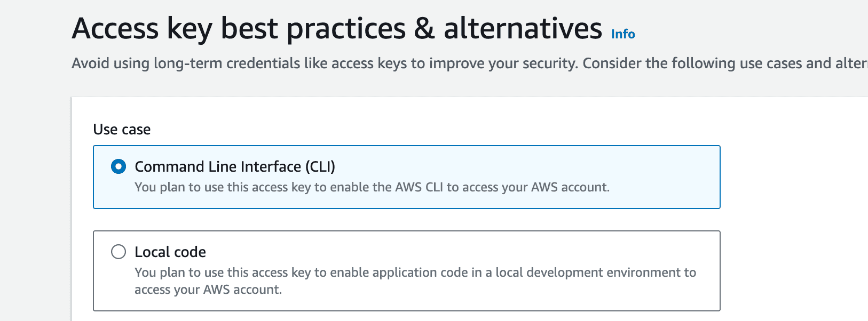Screen dimensions: 868x321
Task: Click the Local code description text
Action: coord(415,272)
